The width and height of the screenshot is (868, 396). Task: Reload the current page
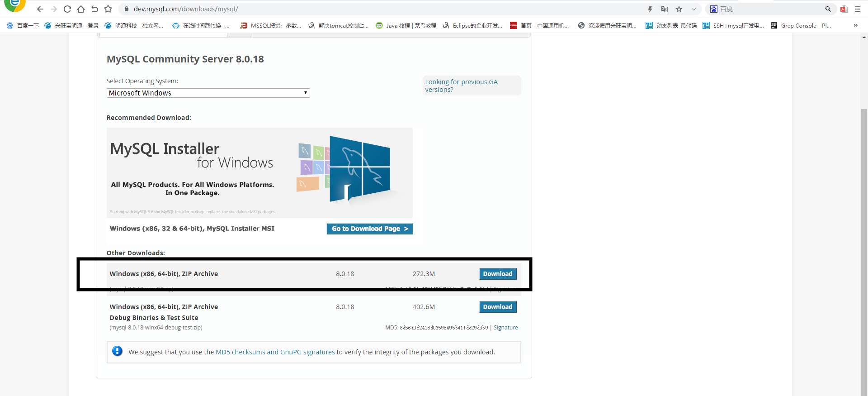tap(67, 9)
